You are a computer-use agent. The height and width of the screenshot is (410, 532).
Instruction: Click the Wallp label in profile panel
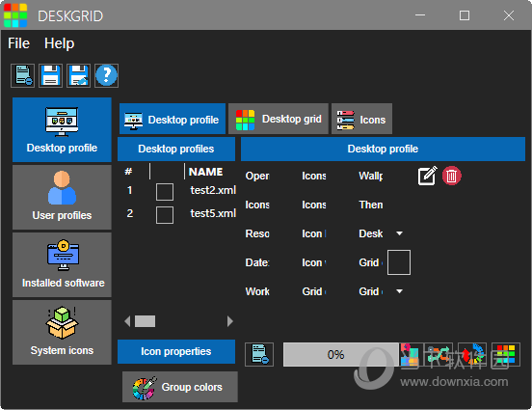point(371,176)
